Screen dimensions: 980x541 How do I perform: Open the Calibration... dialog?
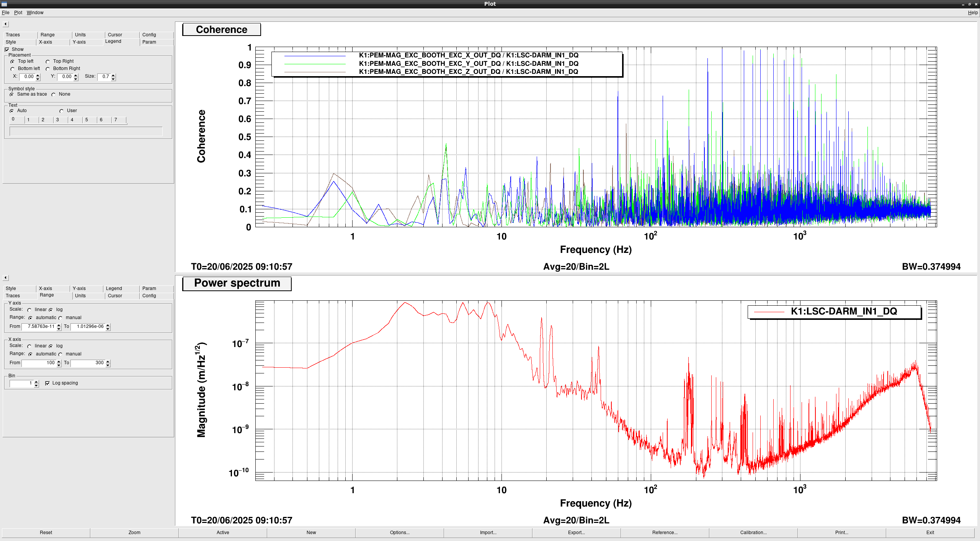[753, 533]
